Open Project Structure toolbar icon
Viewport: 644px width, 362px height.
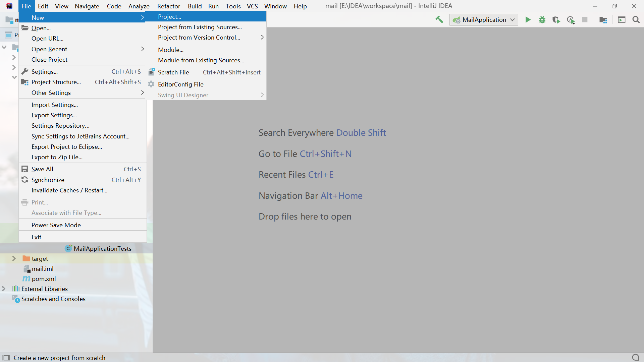pyautogui.click(x=603, y=20)
